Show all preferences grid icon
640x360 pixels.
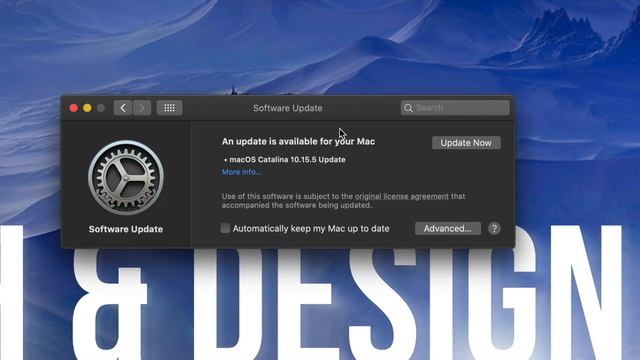[x=169, y=108]
